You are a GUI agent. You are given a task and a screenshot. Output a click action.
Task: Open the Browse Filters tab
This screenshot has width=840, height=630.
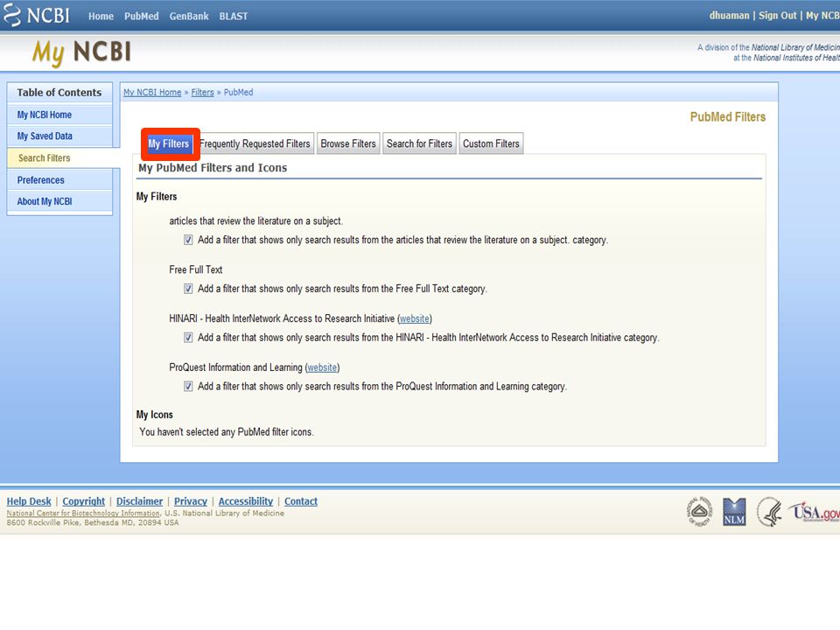[x=348, y=143]
